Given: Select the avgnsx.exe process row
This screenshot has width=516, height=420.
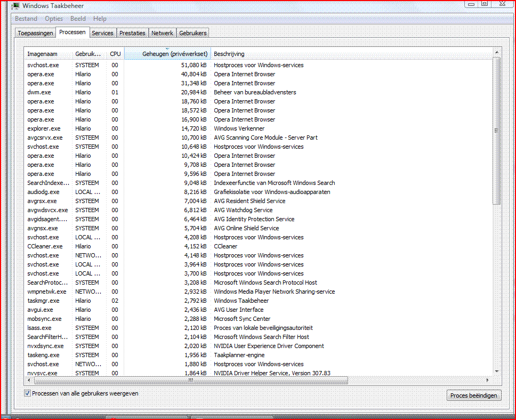Looking at the screenshot, I should coord(258,228).
